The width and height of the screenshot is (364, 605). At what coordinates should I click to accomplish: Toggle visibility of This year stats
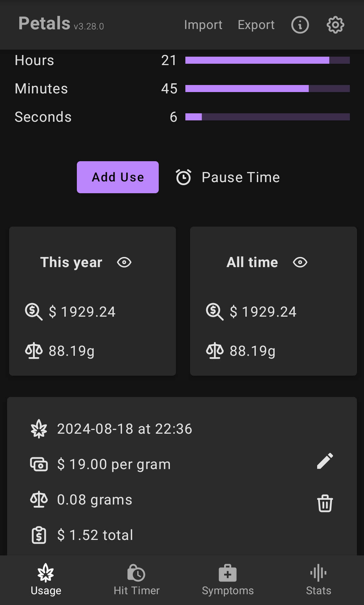[x=124, y=262]
